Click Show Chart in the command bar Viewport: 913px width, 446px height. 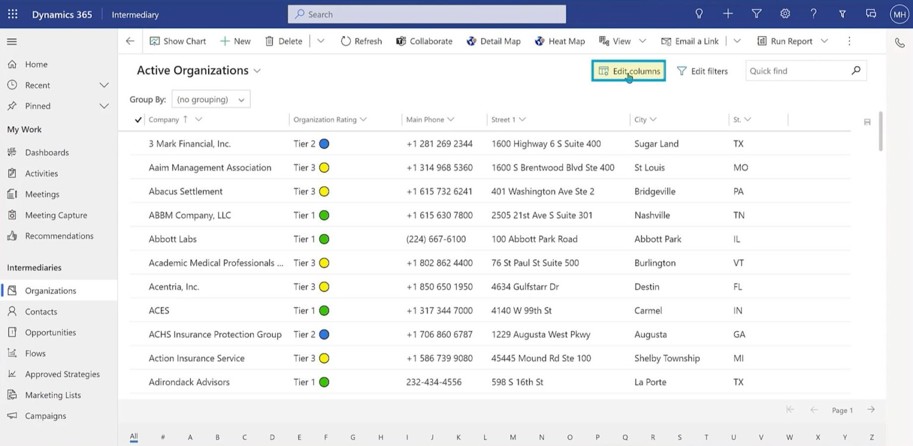tap(178, 41)
